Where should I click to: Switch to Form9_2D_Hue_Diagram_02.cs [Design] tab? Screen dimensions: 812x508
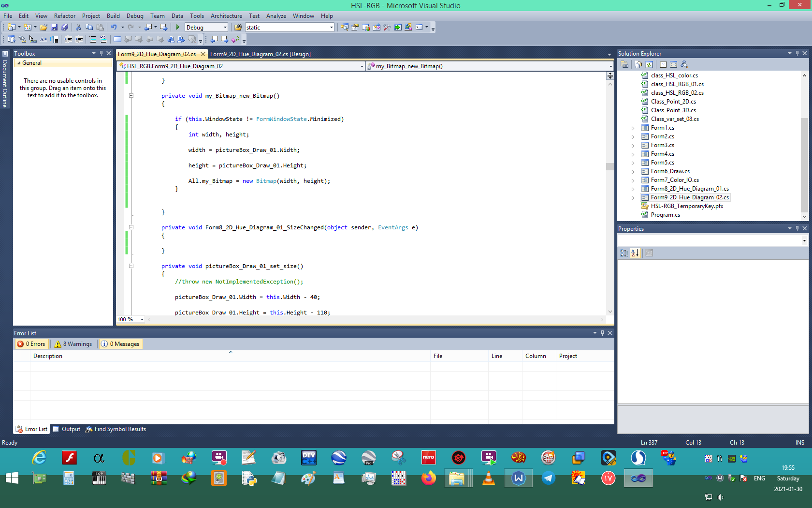[x=260, y=54]
